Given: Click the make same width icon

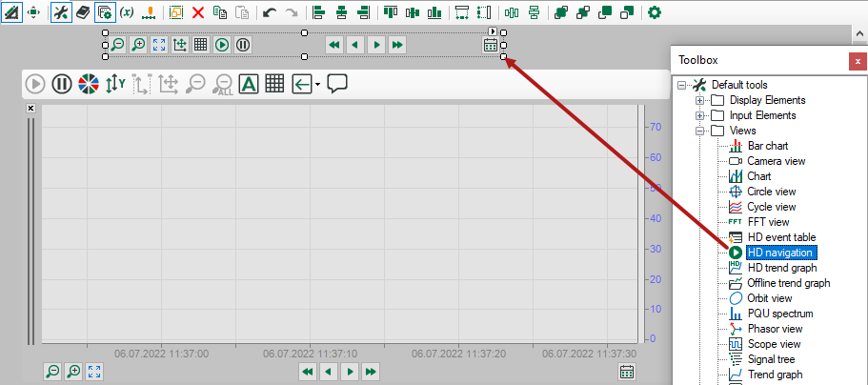Looking at the screenshot, I should [462, 12].
